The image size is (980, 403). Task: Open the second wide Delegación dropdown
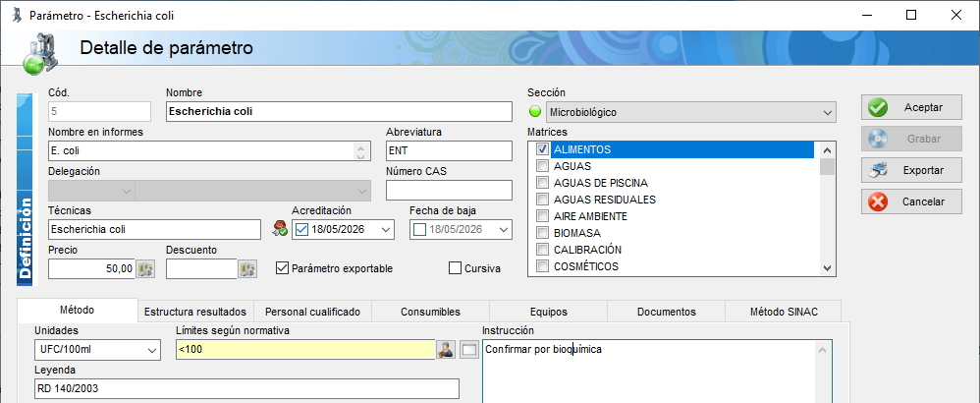pos(253,191)
